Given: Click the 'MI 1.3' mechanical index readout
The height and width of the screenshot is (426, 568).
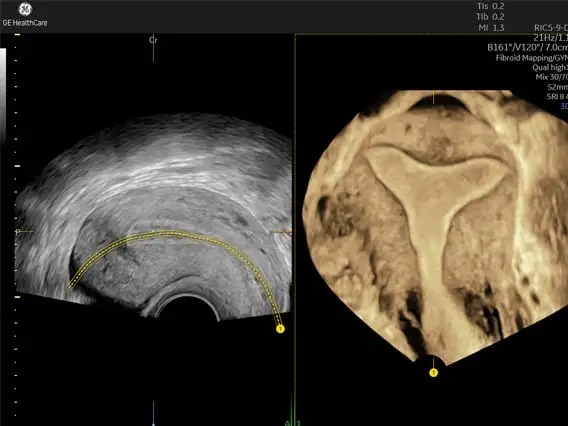Looking at the screenshot, I should [491, 28].
